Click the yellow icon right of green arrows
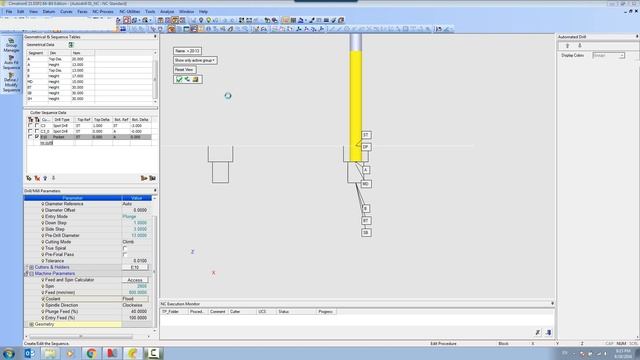This screenshot has width=640, height=360. 196,79
